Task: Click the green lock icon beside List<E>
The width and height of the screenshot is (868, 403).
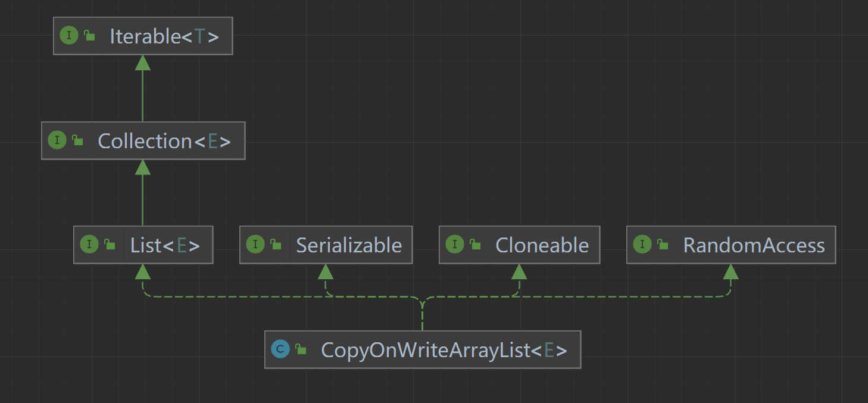Action: click(110, 245)
